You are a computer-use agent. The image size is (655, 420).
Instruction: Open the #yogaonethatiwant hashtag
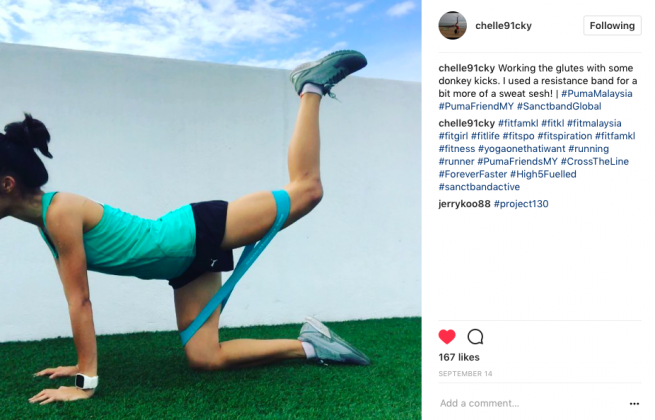(x=521, y=149)
